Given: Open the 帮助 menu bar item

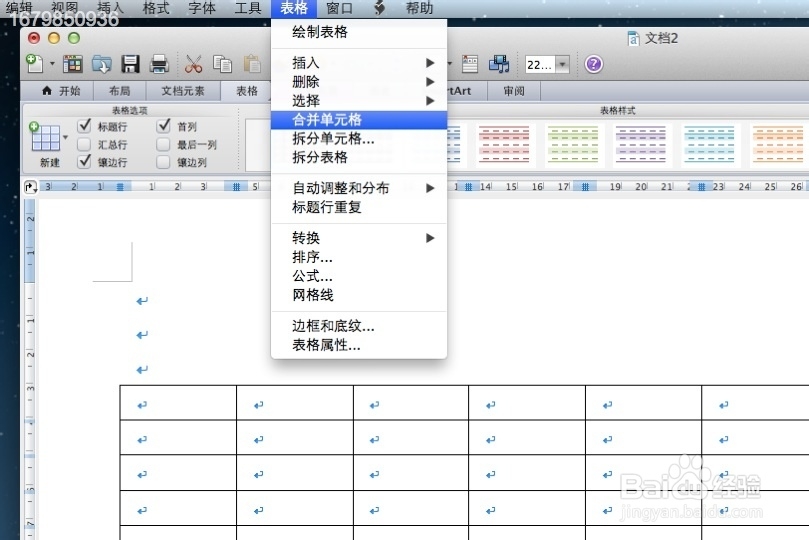Looking at the screenshot, I should (419, 8).
